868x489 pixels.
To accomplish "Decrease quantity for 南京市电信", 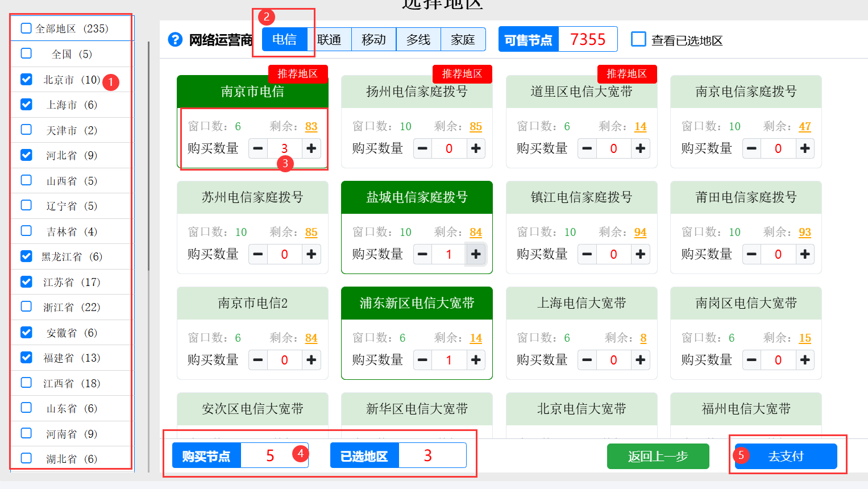I will point(258,148).
